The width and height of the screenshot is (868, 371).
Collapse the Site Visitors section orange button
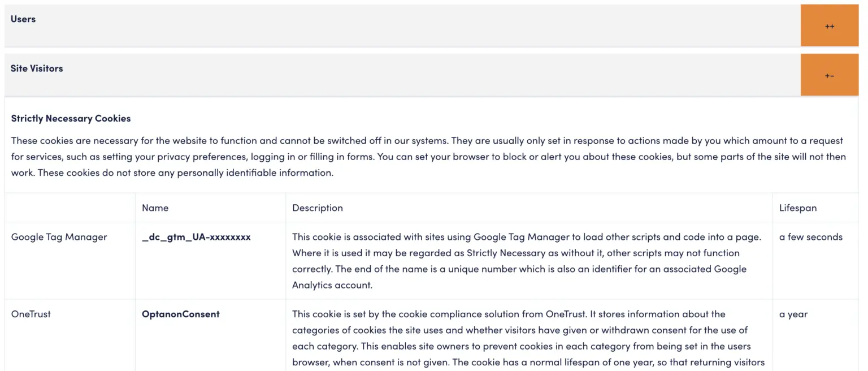(x=829, y=75)
